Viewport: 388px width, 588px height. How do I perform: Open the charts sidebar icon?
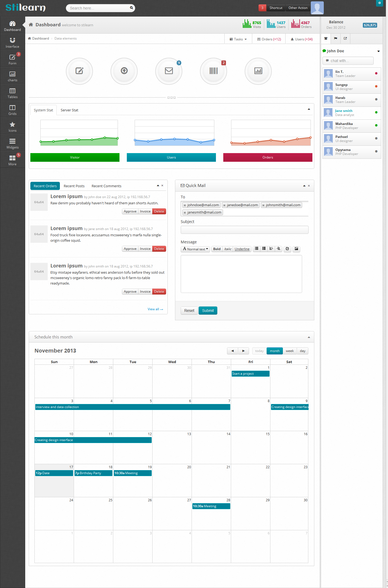click(x=12, y=76)
